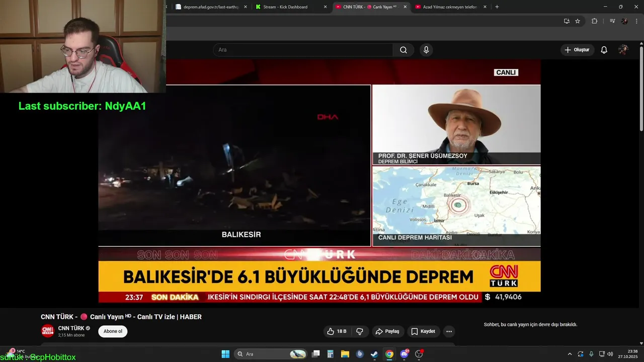Open Steam from taskbar

[x=374, y=354]
